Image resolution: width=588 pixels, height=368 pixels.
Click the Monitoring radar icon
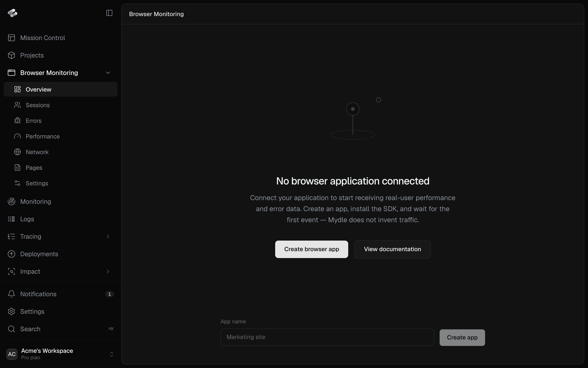(11, 201)
